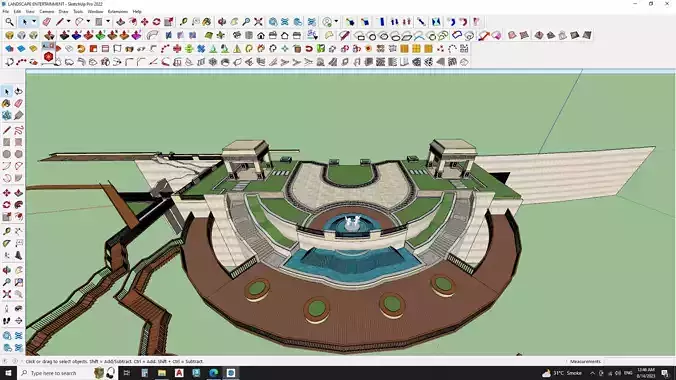Select the Circle tool in left palette
Viewport: 676px width, 380px height.
click(x=6, y=154)
